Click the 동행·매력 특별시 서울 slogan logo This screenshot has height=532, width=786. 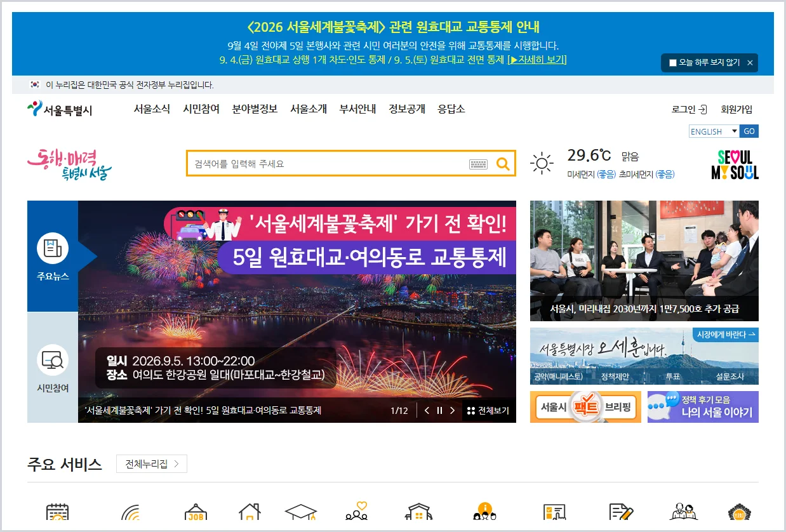pos(69,164)
